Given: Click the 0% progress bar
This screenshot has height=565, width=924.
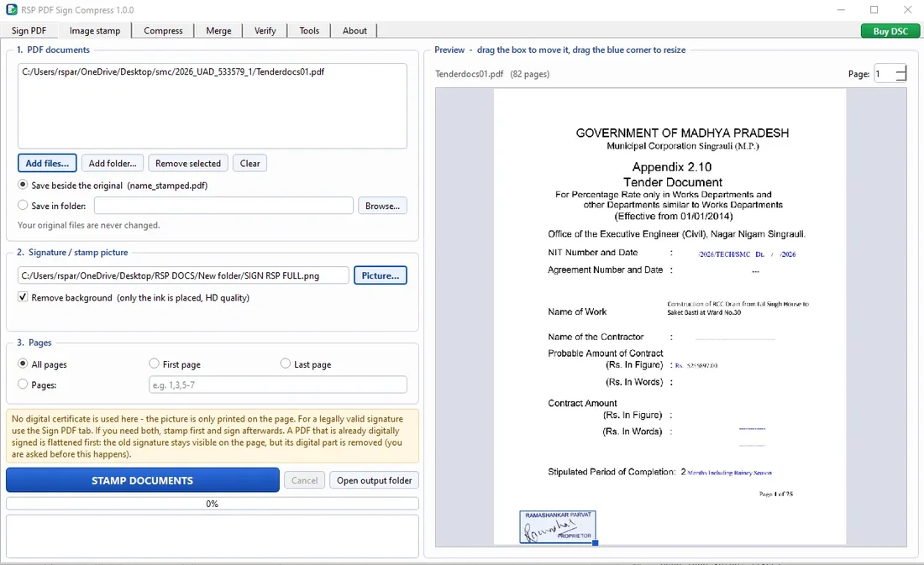Looking at the screenshot, I should tap(213, 504).
